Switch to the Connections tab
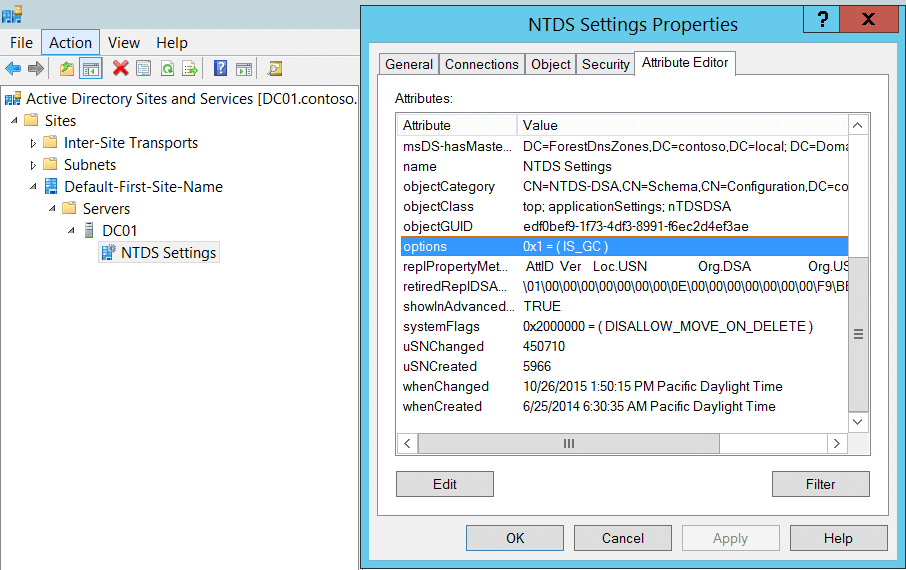The height and width of the screenshot is (570, 906). coord(481,64)
